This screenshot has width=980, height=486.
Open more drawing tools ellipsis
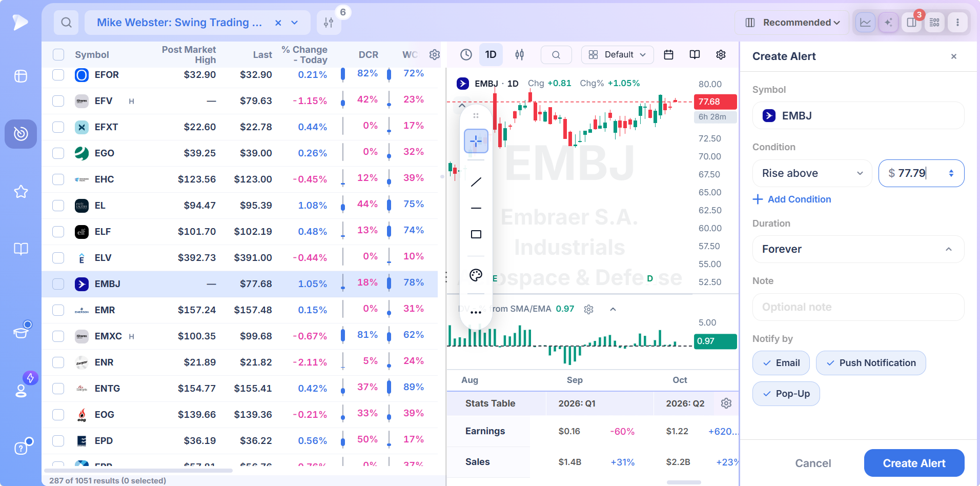[476, 312]
